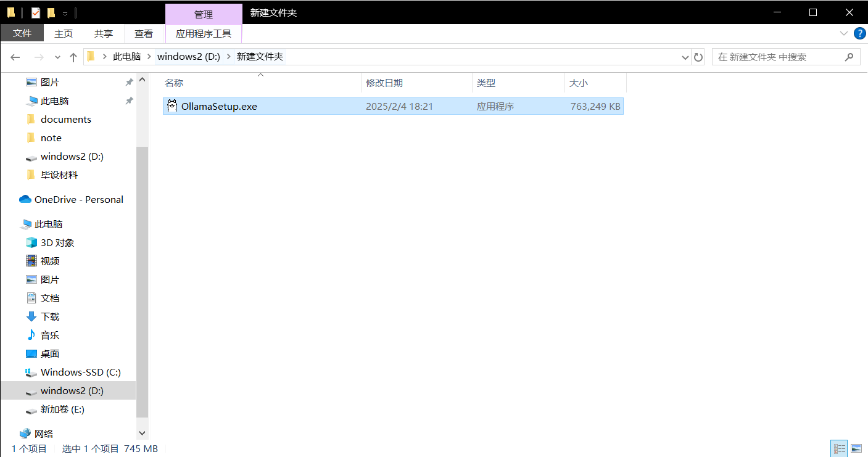Click the Back navigation arrow
Image resolution: width=868 pixels, height=457 pixels.
[15, 57]
